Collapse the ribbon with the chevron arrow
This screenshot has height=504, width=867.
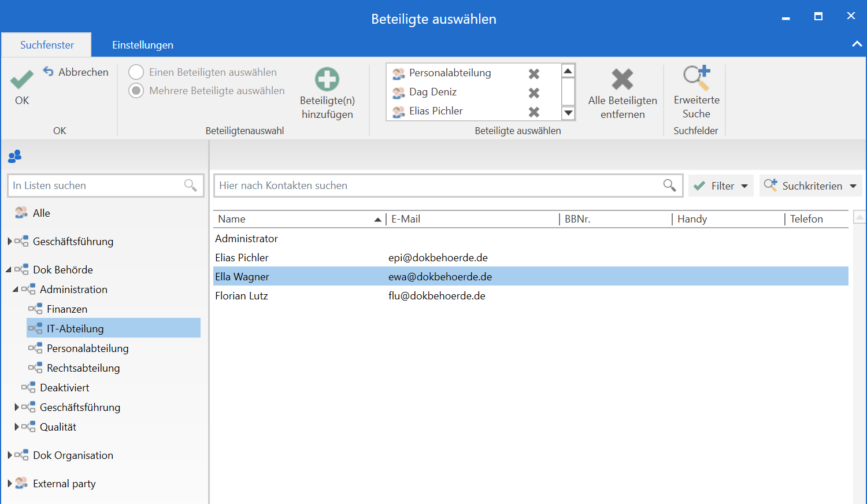click(857, 45)
